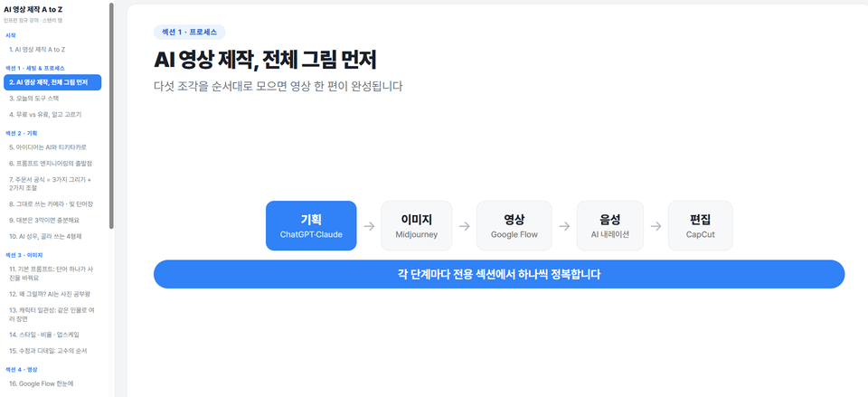Go to 13. 캐릭터 일관성 slide
Screen dimensions: 868x397
52,315
